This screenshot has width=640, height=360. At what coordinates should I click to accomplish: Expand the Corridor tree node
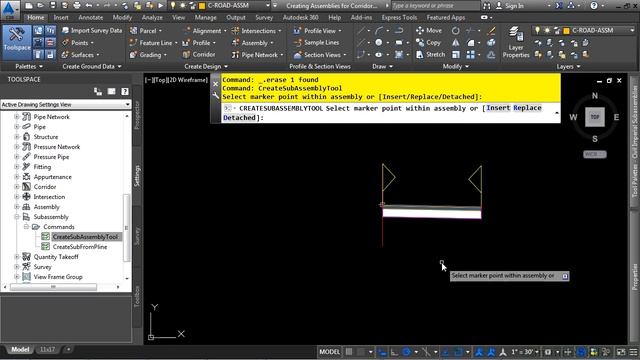(x=17, y=187)
